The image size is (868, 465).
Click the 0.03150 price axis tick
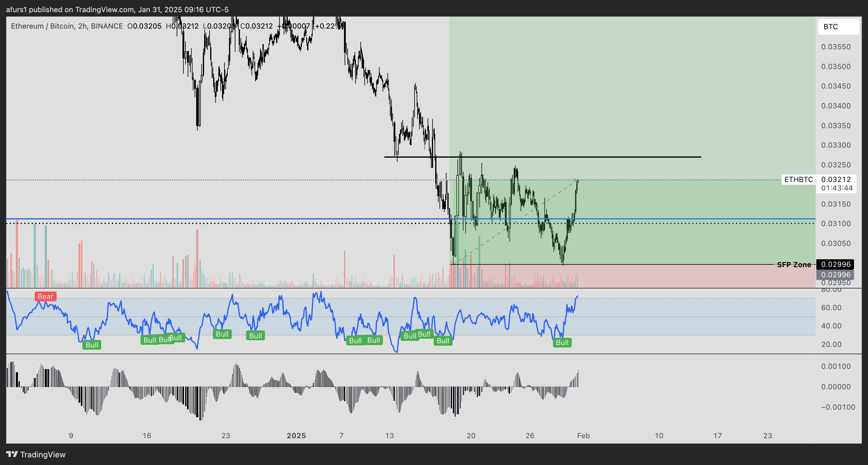coord(836,204)
